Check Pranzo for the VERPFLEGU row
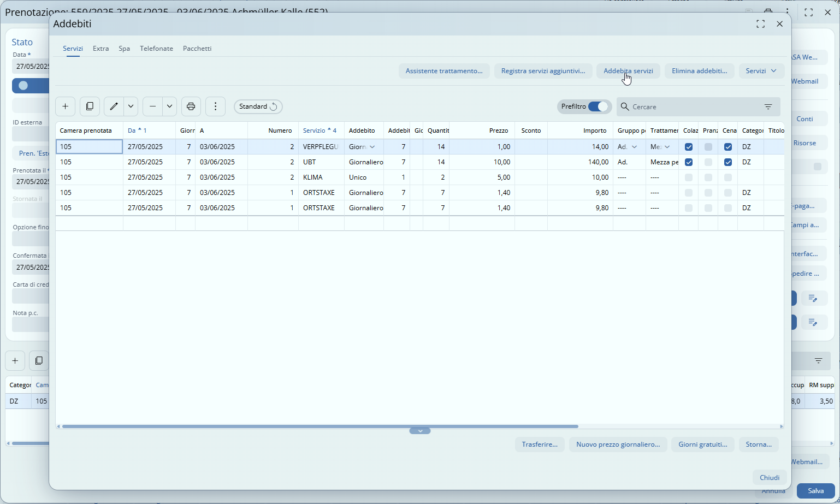The height and width of the screenshot is (504, 840). 708,147
